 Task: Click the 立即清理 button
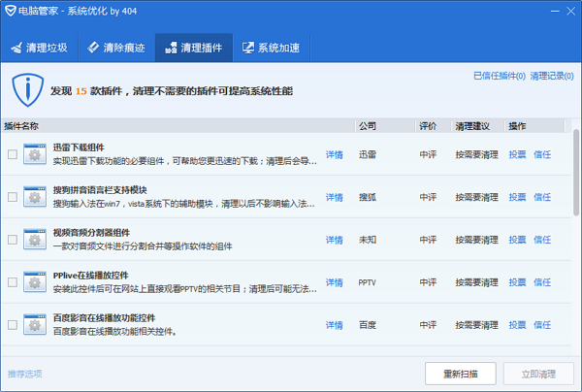538,374
